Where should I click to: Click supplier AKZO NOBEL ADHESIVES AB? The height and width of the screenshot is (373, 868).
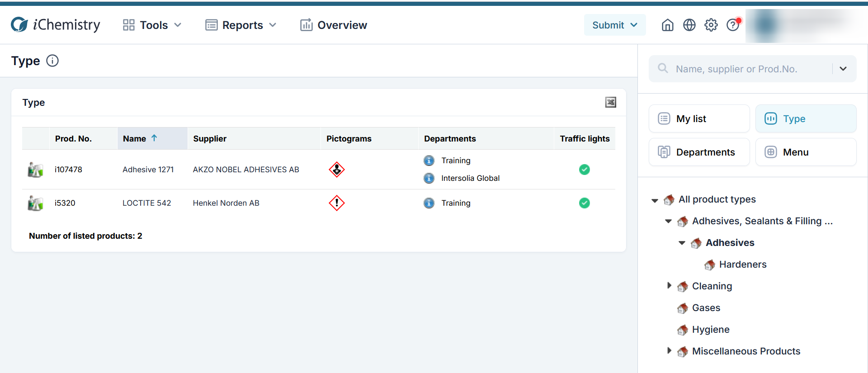click(x=246, y=170)
